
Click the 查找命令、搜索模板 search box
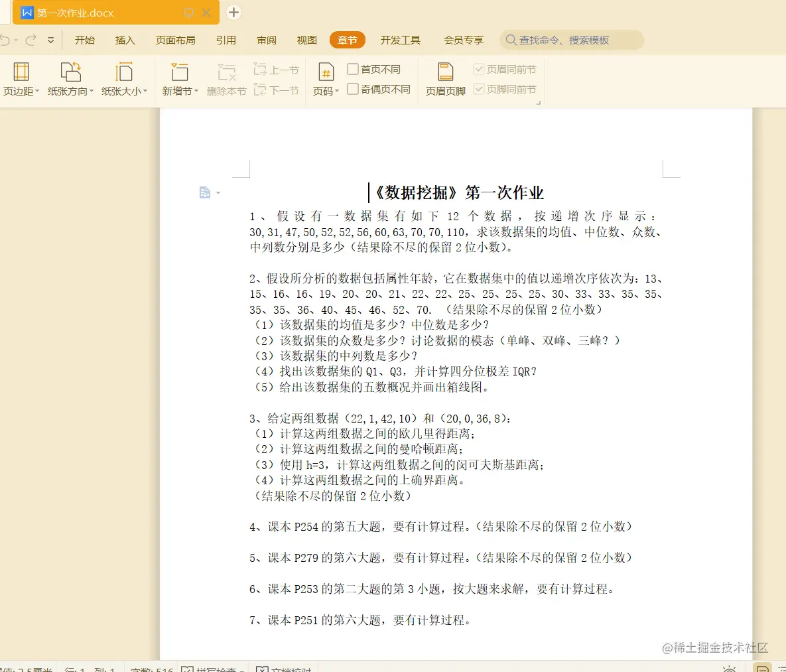click(x=572, y=40)
